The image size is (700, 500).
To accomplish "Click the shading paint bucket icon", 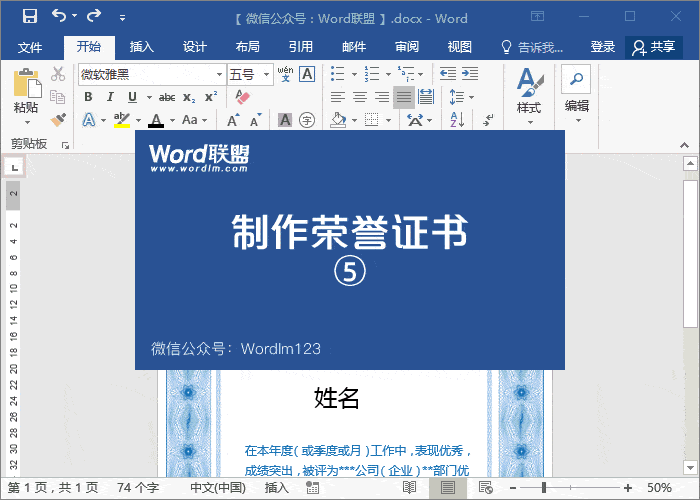I will click(338, 120).
